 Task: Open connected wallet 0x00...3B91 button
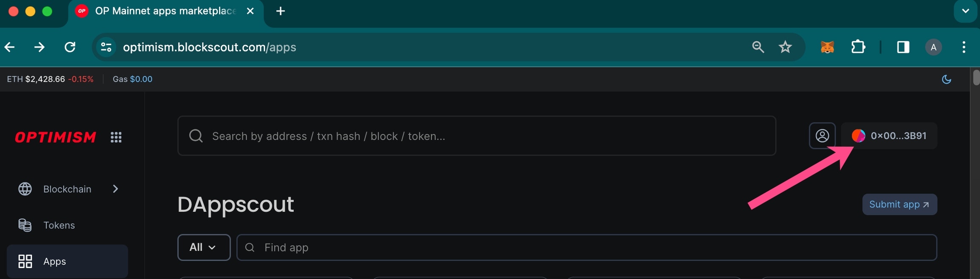click(889, 136)
